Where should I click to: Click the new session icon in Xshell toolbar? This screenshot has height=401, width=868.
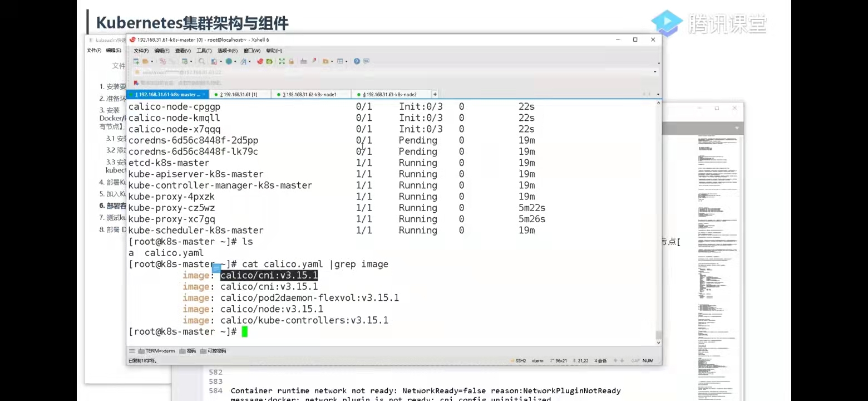136,61
